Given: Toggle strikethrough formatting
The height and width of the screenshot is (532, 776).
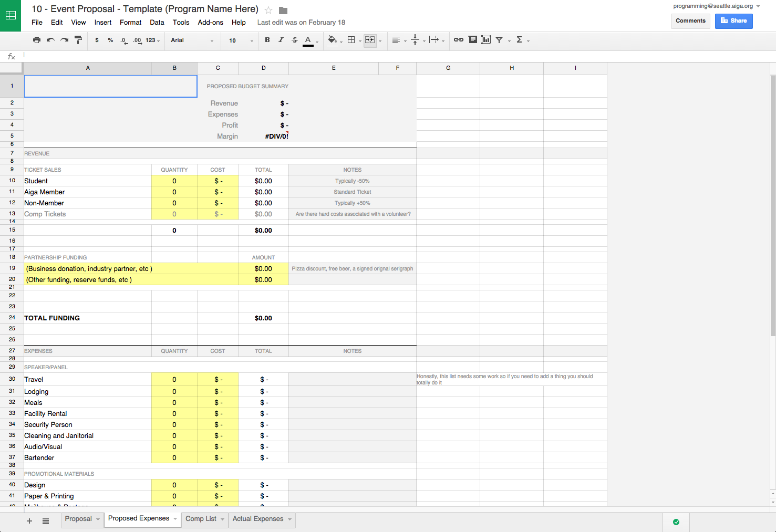Looking at the screenshot, I should (295, 40).
